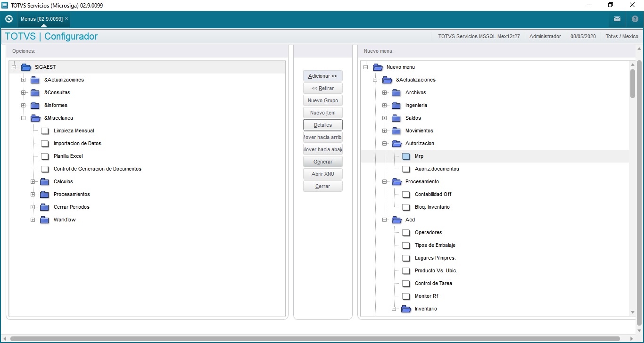Click the &Consultas folder icon in Opciones
Viewport: 644px width, 343px height.
[35, 92]
